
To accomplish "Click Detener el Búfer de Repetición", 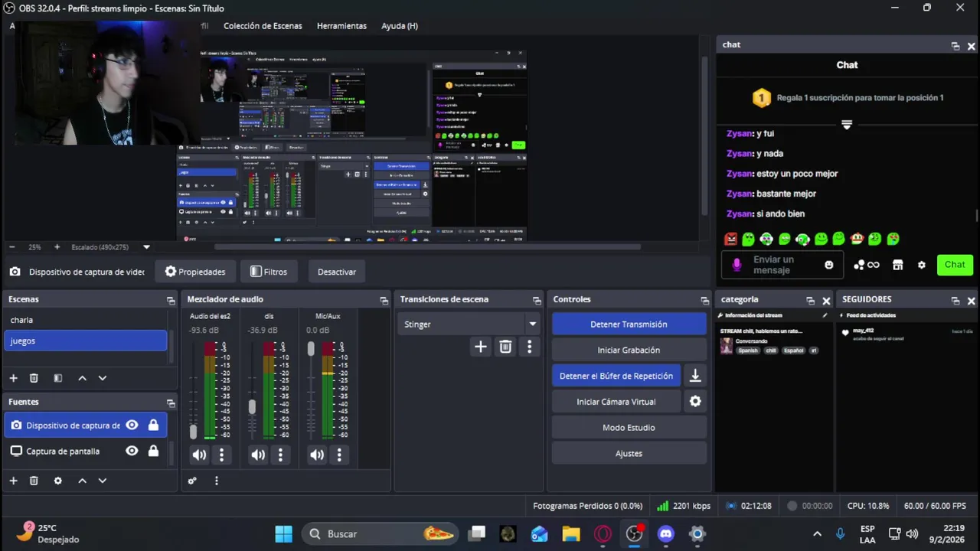I will (x=616, y=376).
